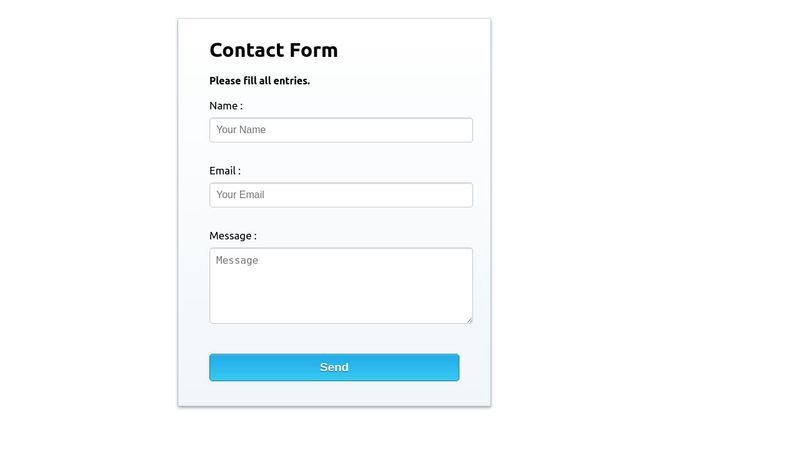
Task: Click the "Message :" field label
Action: coord(233,236)
